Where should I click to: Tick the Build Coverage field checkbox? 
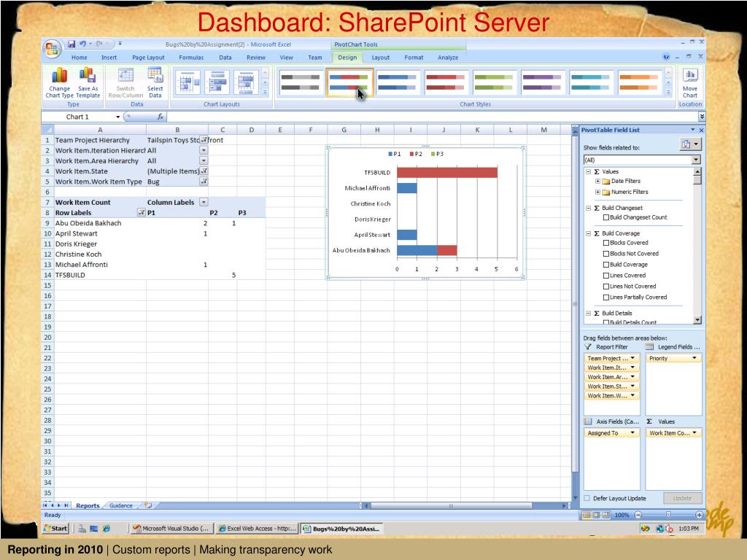tap(606, 265)
